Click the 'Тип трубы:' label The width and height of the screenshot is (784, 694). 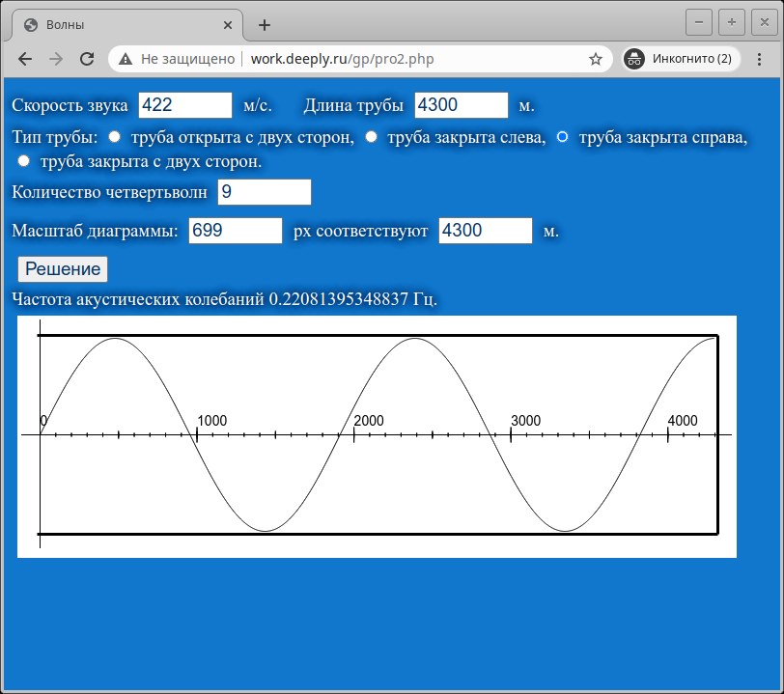tap(55, 137)
